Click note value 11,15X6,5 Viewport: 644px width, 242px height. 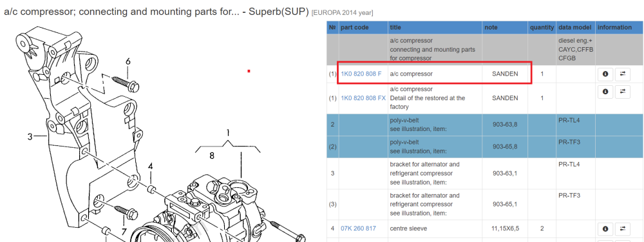click(505, 228)
